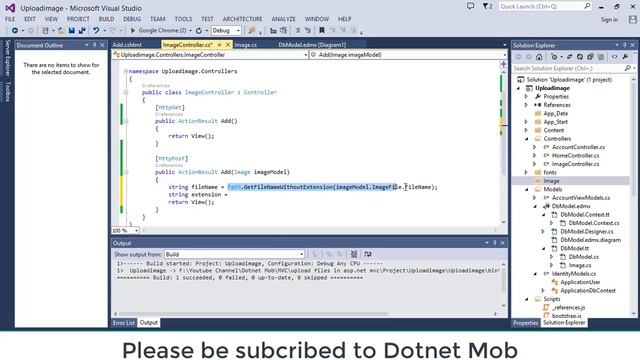This screenshot has height=360, width=640.
Task: Click Refresh icon in Solution Explorer toolbar
Action: [x=580, y=57]
